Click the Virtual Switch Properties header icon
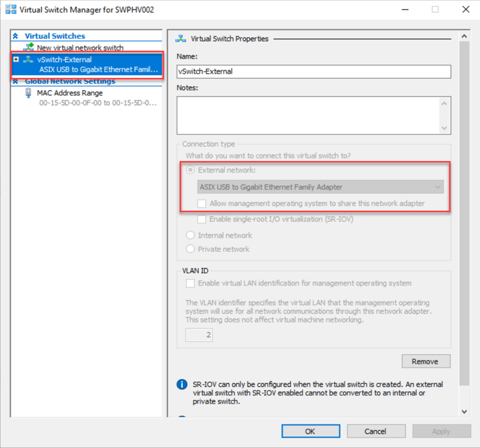The height and width of the screenshot is (448, 480). tap(180, 39)
